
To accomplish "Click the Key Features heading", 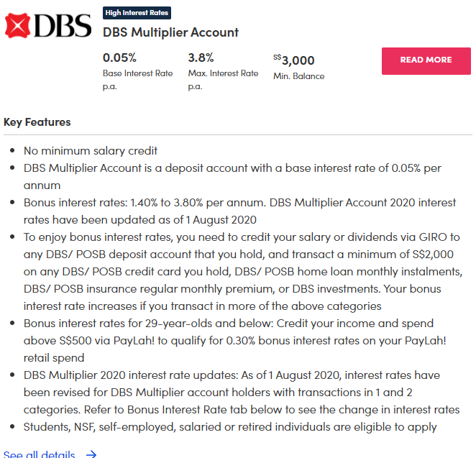I will 37,122.
